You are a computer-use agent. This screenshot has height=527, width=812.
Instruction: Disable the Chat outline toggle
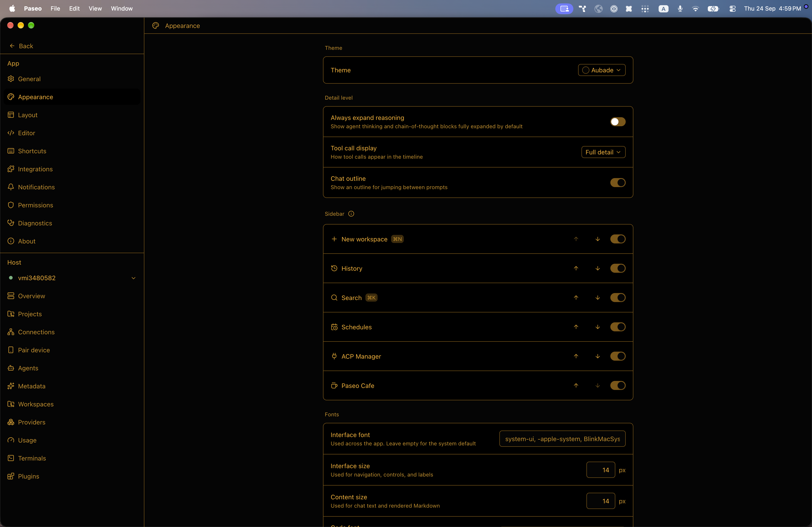click(x=618, y=183)
